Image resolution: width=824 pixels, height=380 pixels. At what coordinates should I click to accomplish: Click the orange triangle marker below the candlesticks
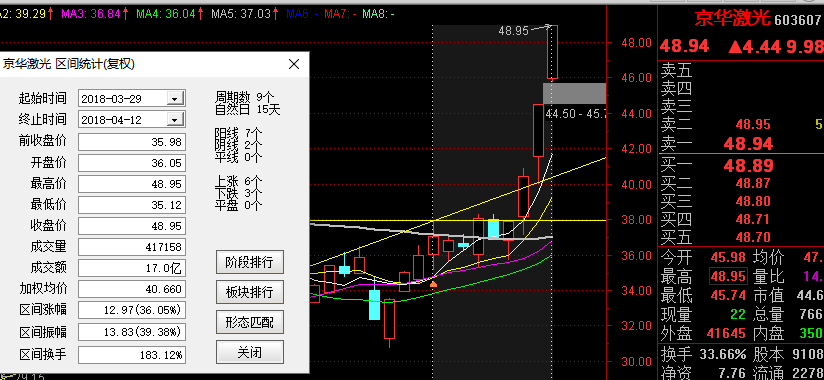[434, 284]
